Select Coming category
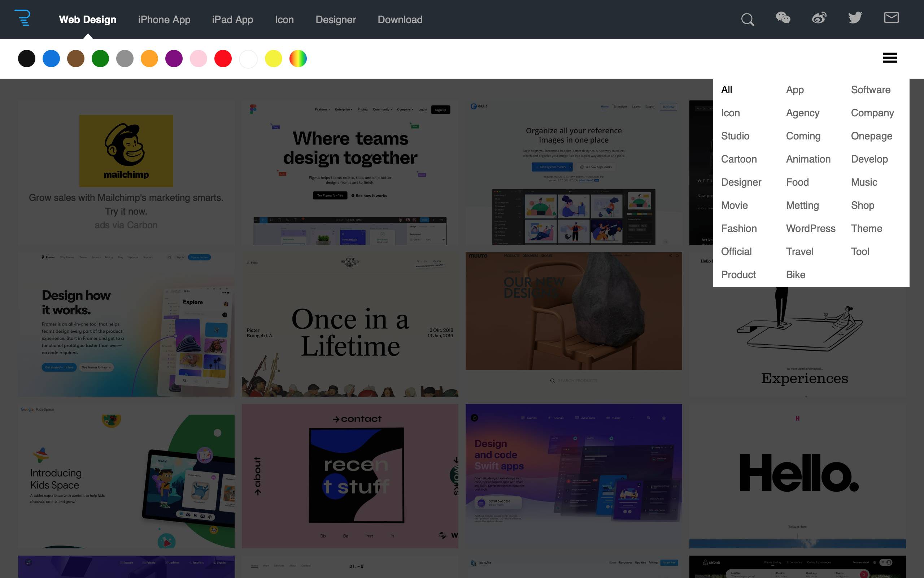 tap(803, 136)
